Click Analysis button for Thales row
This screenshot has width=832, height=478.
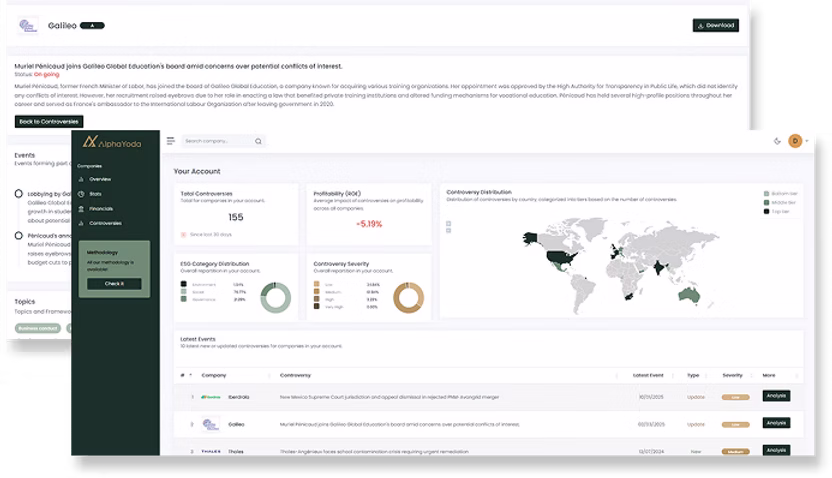point(776,450)
